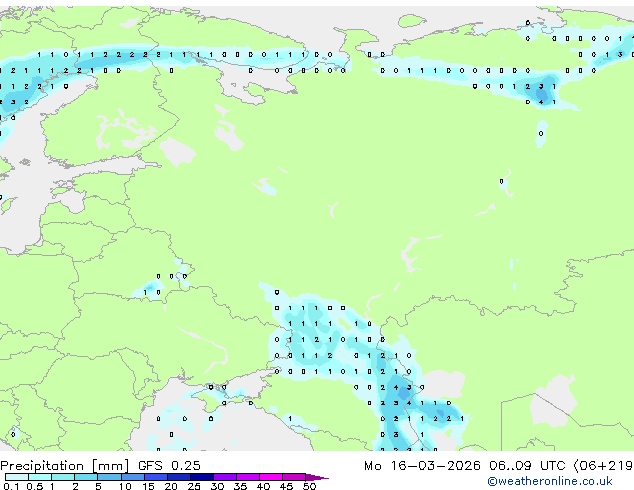Image resolution: width=634 pixels, height=490 pixels.
Task: Click the purple arrow tip after 50
Action: (317, 477)
